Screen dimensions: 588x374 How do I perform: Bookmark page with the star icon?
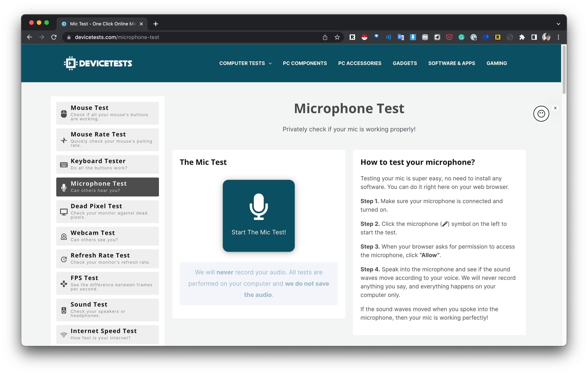point(337,37)
